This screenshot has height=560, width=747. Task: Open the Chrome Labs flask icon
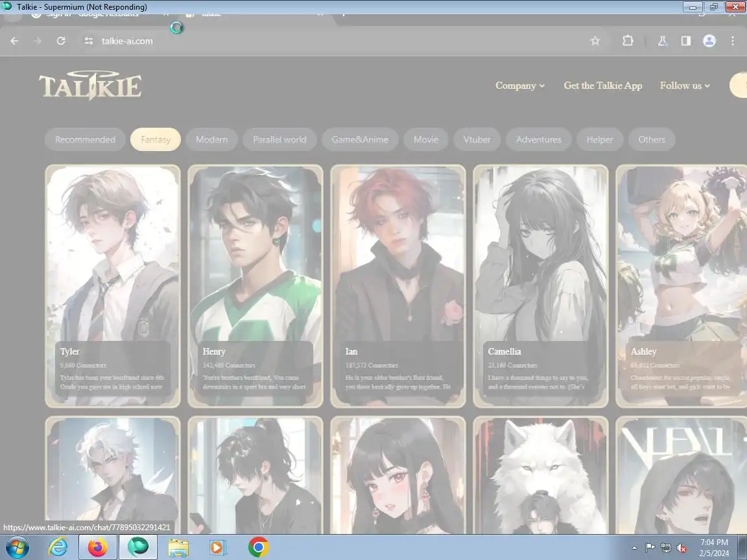[662, 41]
